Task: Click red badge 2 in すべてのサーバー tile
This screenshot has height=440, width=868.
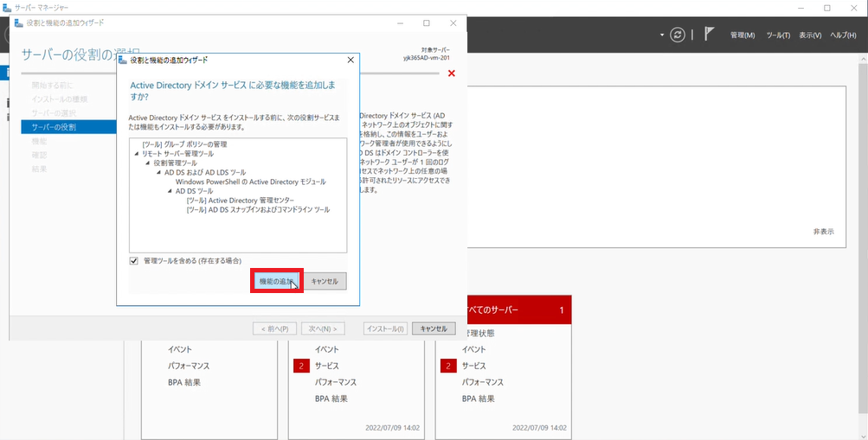Action: tap(448, 366)
